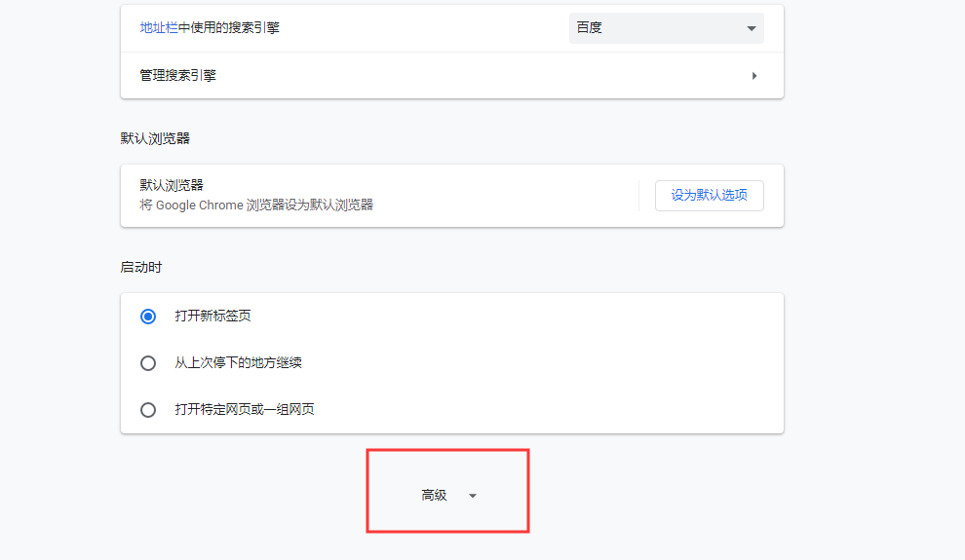Open the 百度 search engine dropdown
Screen dimensions: 965x560
pos(666,27)
